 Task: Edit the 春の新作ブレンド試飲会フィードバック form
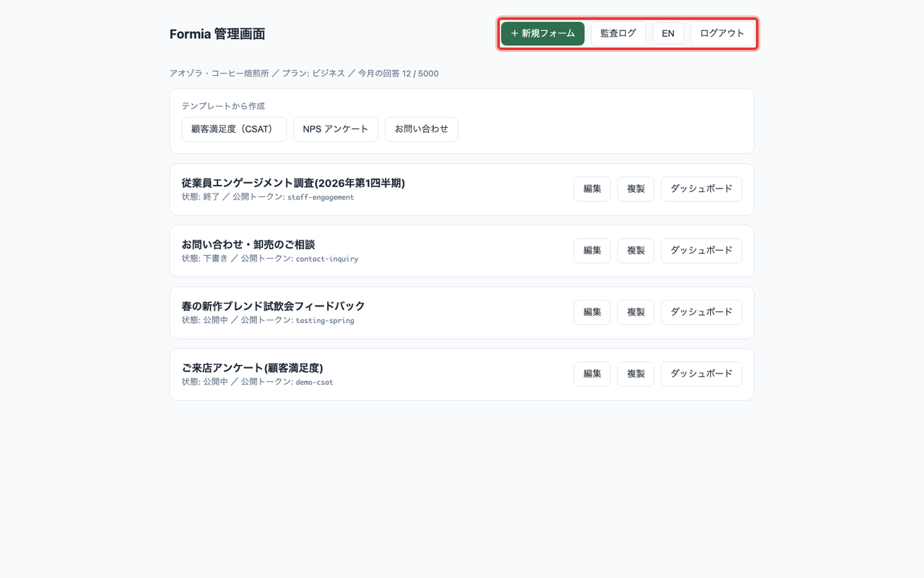tap(593, 312)
